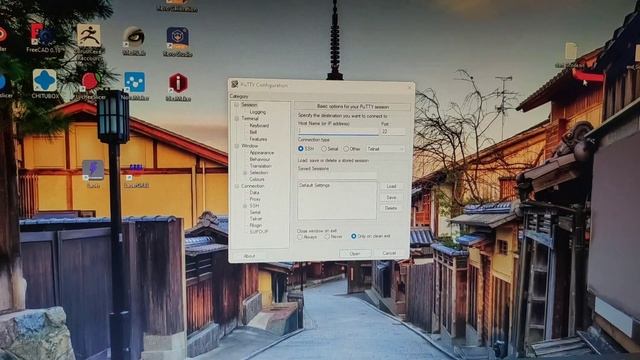Collapse the Terminal tree node
640x360 pixels.
tap(236, 118)
